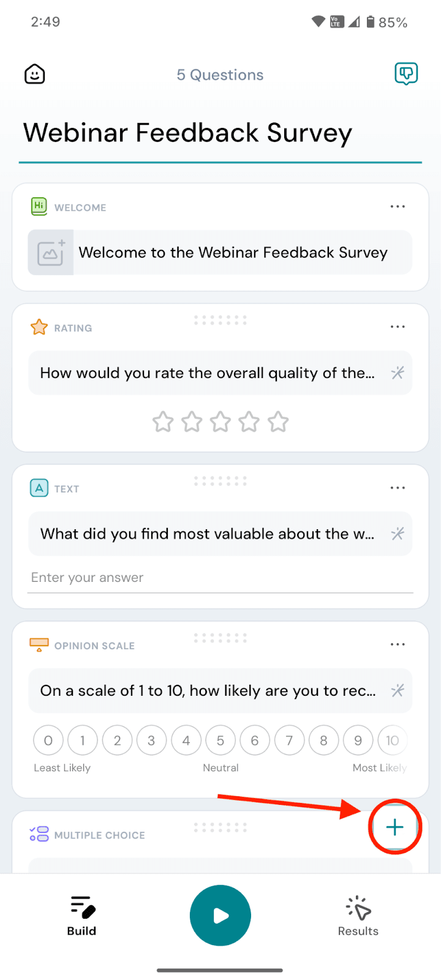Switch to the Results tab
441x980 pixels.
tap(358, 916)
